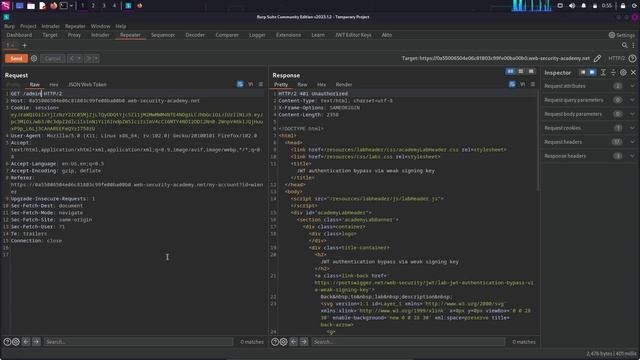Viewport: 640px width, 360px height.
Task: Switch to the Decoder tab
Action: 195,35
